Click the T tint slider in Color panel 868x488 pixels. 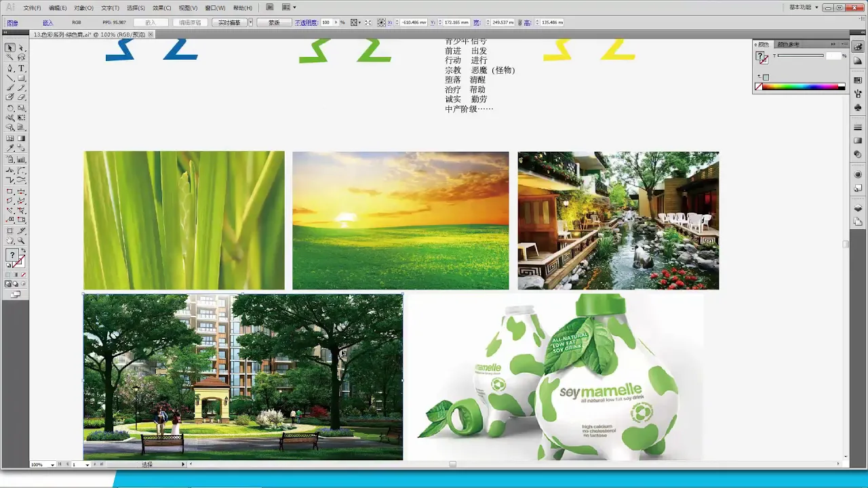point(801,56)
